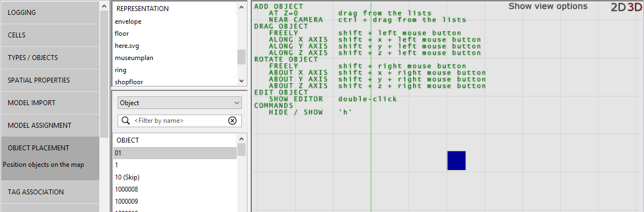Open the CELLS section
Screen dimensions: 644x212
tap(50, 35)
